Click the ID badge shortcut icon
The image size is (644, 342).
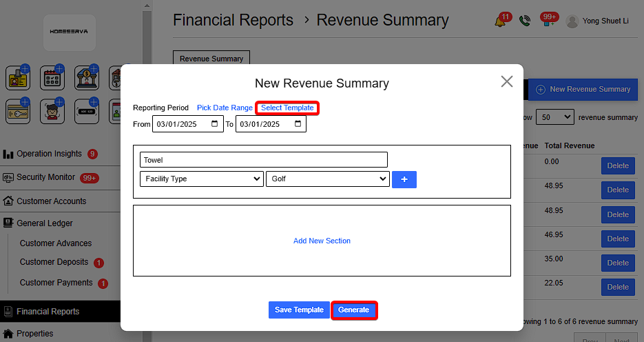click(18, 78)
